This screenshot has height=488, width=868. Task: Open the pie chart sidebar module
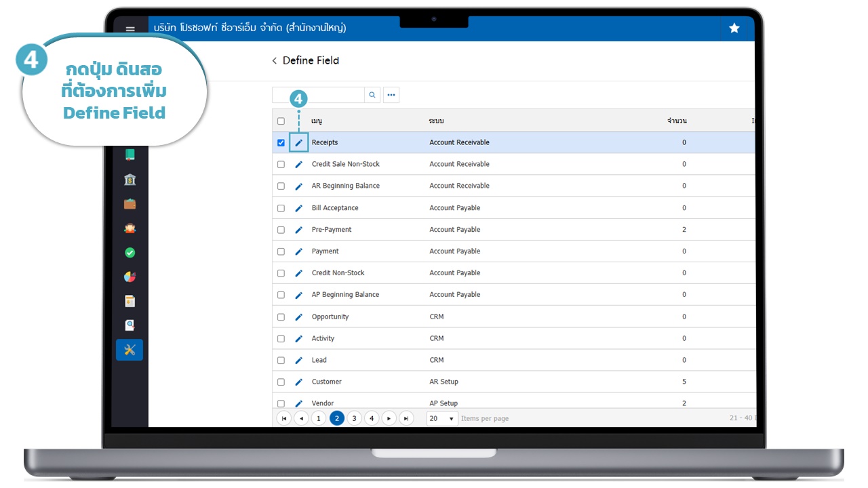[130, 277]
